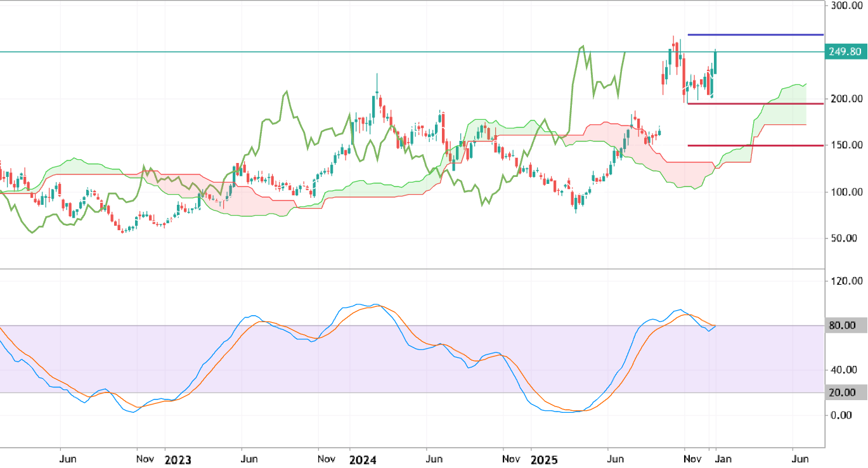Select the blue resistance line near 275
The height and width of the screenshot is (468, 868).
[755, 35]
